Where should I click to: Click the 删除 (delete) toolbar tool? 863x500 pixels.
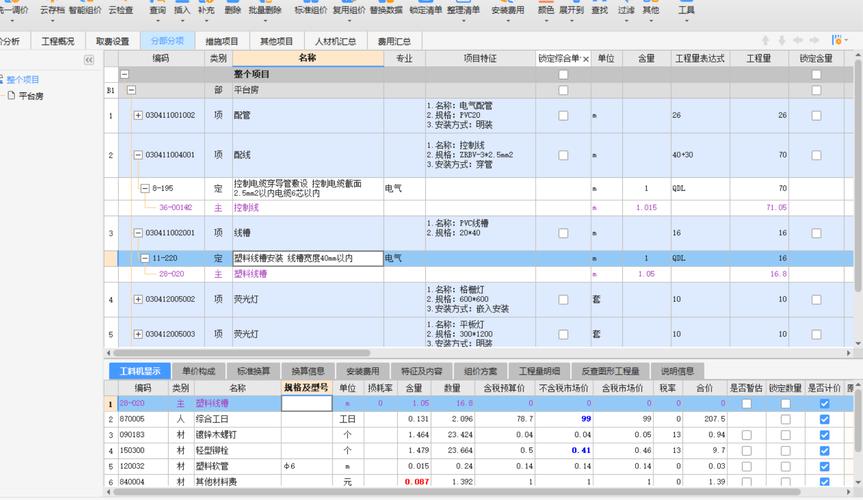coord(233,10)
